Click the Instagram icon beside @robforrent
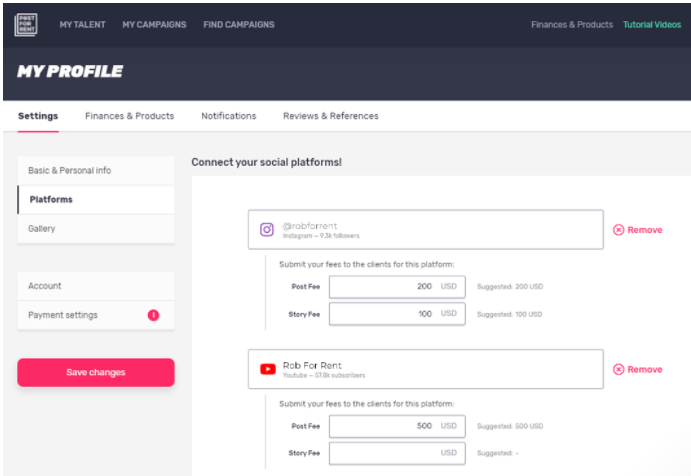Viewport: 691px width, 476px height. pos(267,230)
